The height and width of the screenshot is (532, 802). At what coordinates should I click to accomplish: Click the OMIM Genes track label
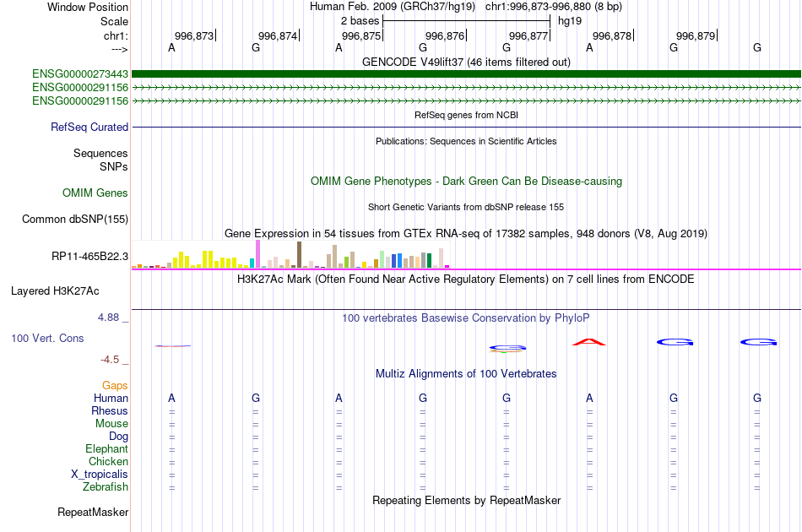point(95,193)
